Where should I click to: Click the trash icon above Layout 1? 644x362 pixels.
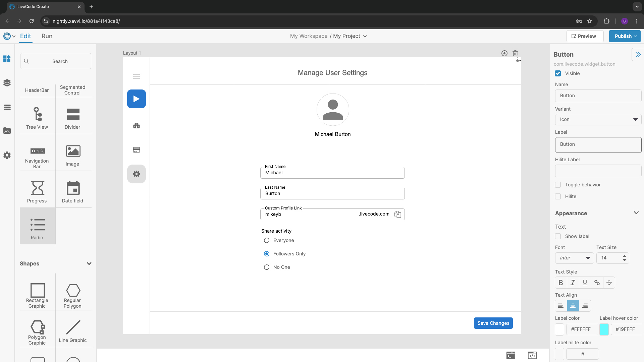[x=515, y=53]
